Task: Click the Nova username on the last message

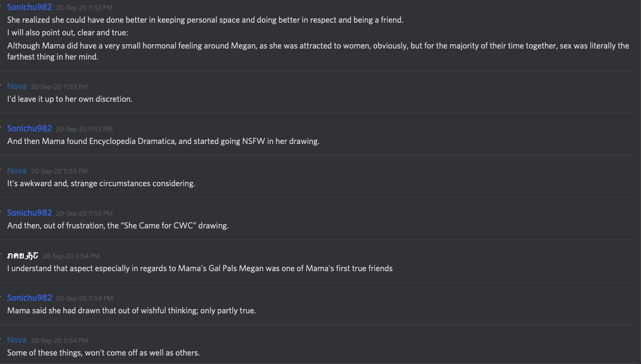Action: click(x=17, y=340)
